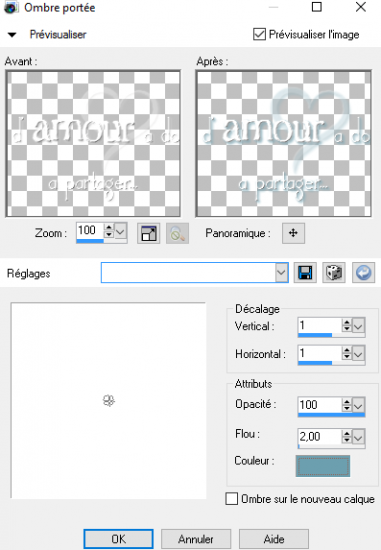Screen dimensions: 381x550
Task: Click inside the Horizontal offset value field
Action: coord(319,354)
